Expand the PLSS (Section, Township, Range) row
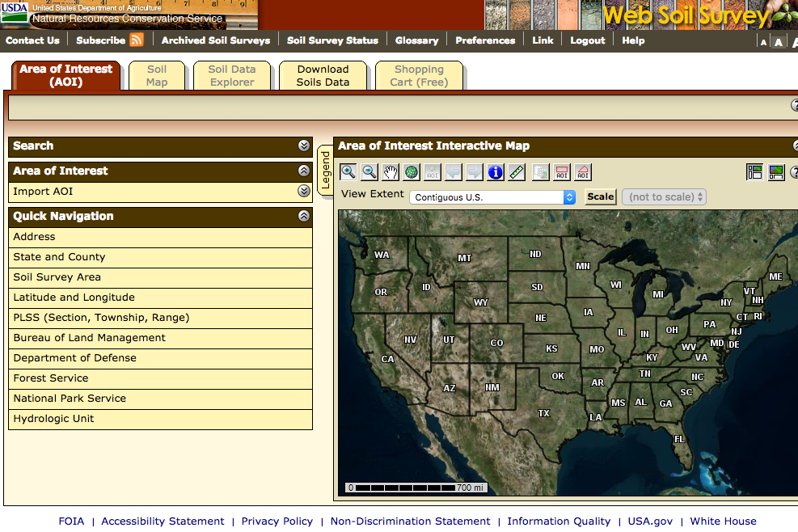 coord(160,318)
